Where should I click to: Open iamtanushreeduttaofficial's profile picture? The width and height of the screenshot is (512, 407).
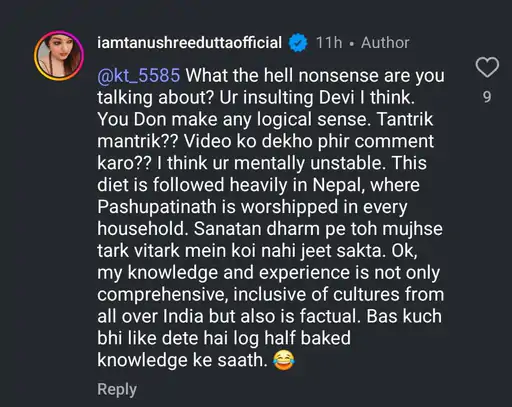click(59, 56)
